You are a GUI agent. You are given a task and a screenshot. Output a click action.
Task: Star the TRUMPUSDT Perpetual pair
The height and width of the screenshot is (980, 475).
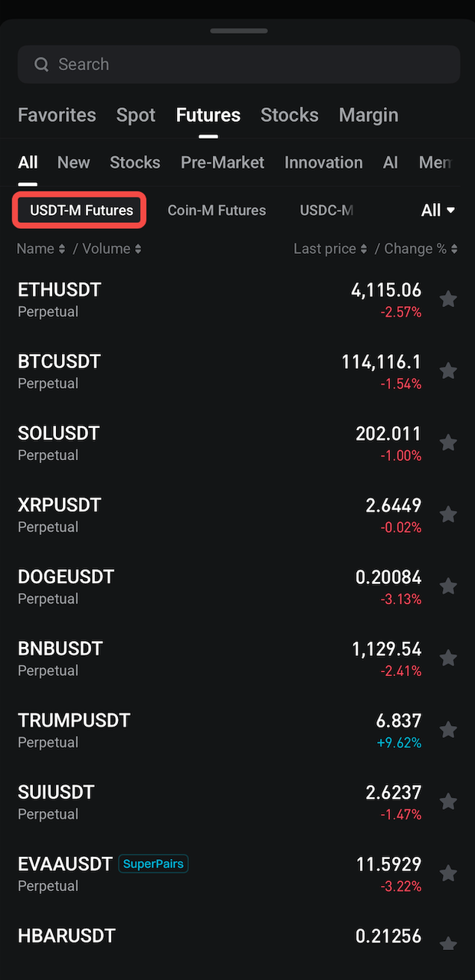pos(448,730)
